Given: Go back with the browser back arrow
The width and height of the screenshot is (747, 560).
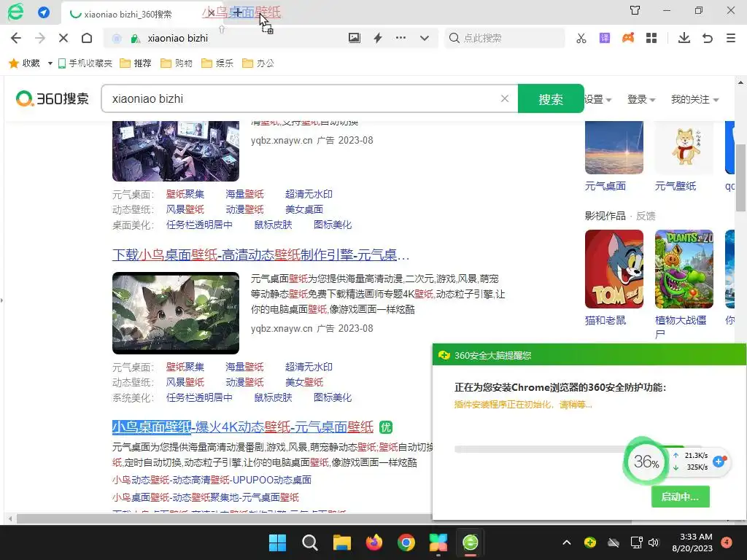Looking at the screenshot, I should pyautogui.click(x=16, y=38).
